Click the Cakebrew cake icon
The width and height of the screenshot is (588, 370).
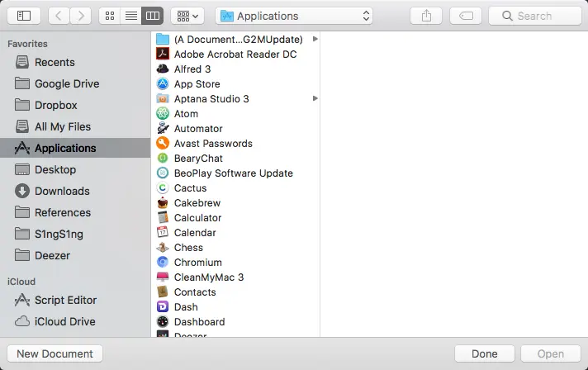(163, 203)
